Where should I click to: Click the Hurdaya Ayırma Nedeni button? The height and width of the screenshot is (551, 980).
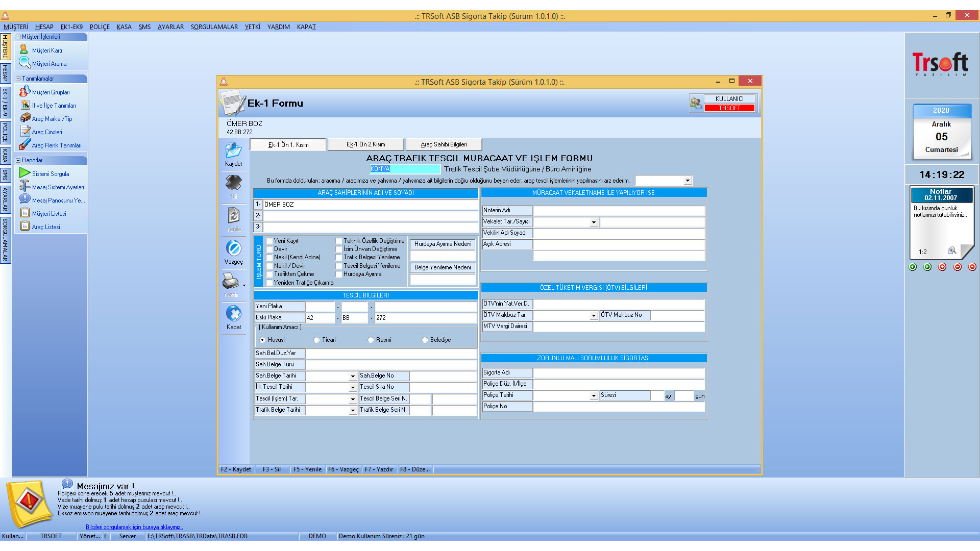443,244
